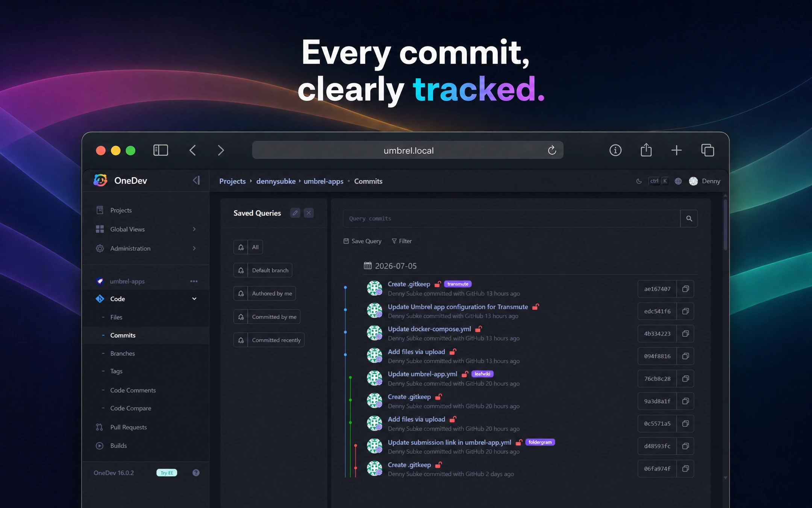Copy commit hash 4b334223

coord(685,333)
